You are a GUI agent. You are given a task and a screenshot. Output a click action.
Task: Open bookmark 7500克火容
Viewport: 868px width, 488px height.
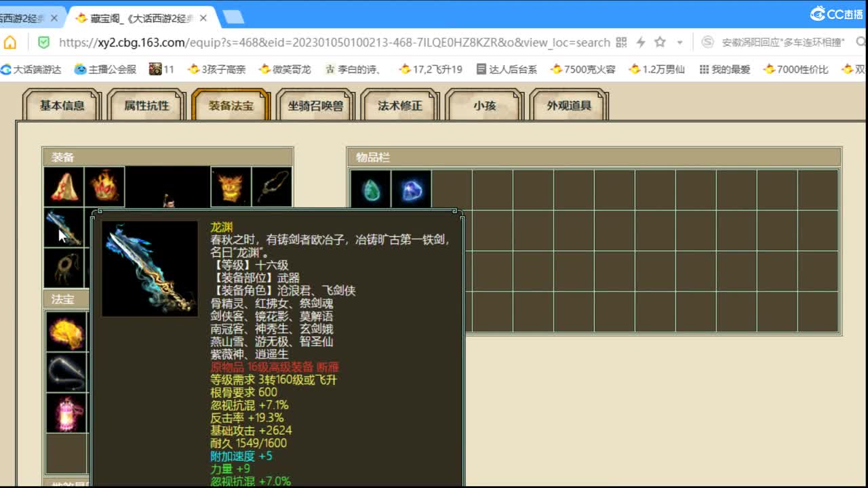[583, 69]
